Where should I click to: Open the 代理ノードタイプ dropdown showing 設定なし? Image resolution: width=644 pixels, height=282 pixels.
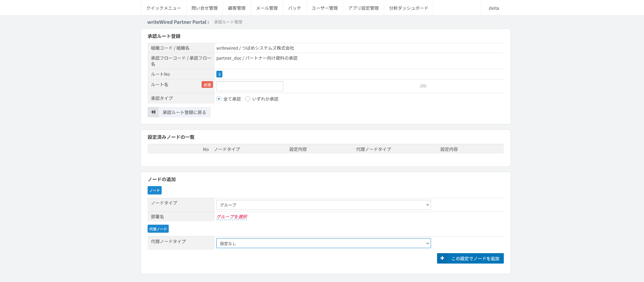click(323, 243)
